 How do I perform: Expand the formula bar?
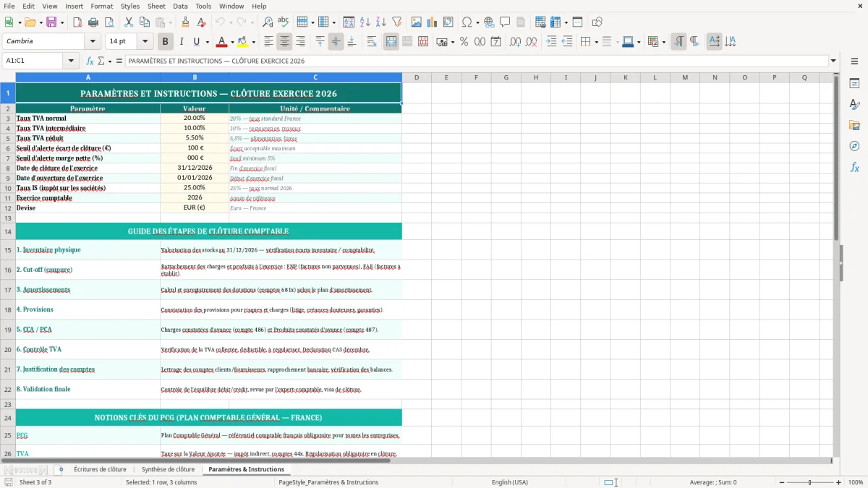833,61
